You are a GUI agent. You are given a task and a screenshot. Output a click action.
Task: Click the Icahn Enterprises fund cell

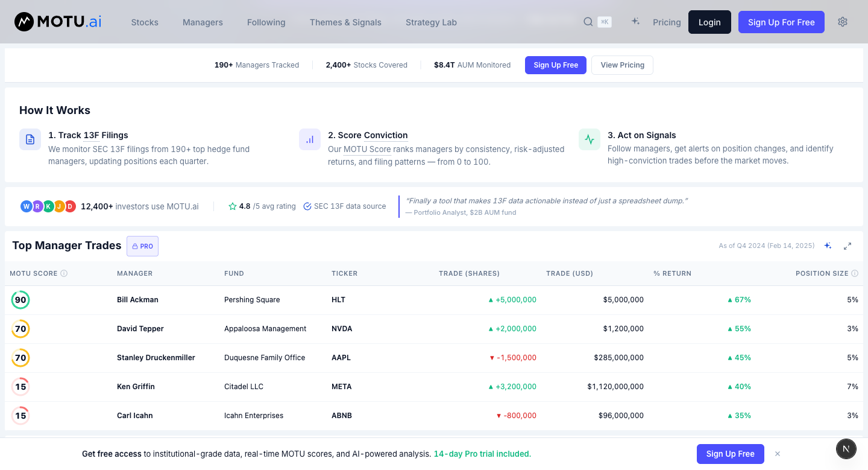click(x=254, y=416)
